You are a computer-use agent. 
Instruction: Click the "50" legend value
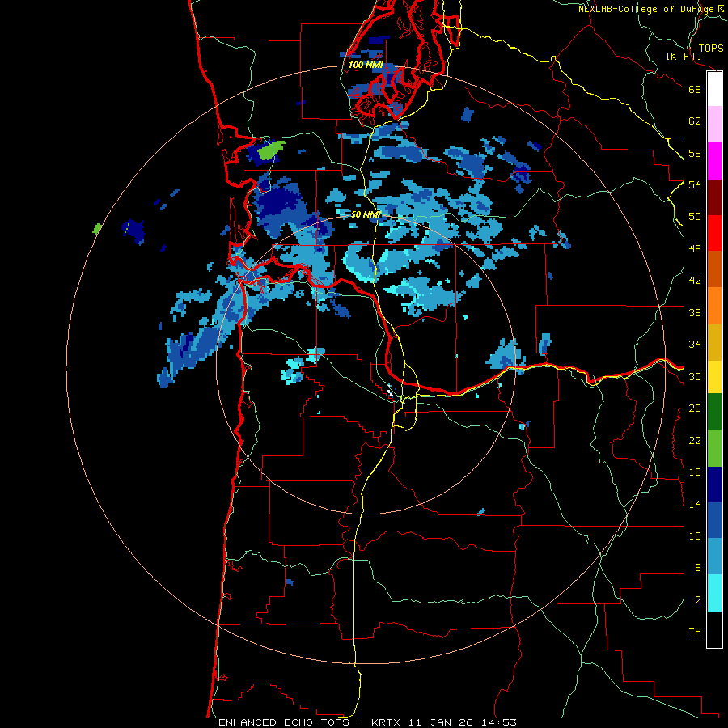click(695, 217)
